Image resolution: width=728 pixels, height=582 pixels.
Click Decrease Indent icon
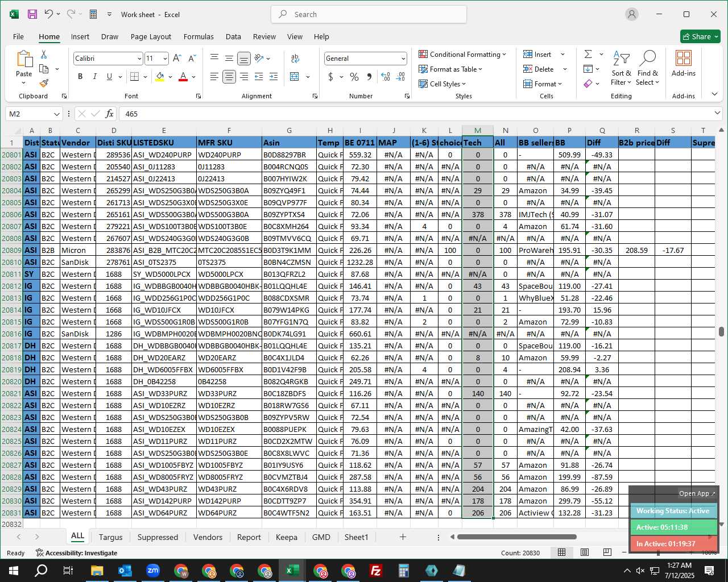click(x=259, y=76)
